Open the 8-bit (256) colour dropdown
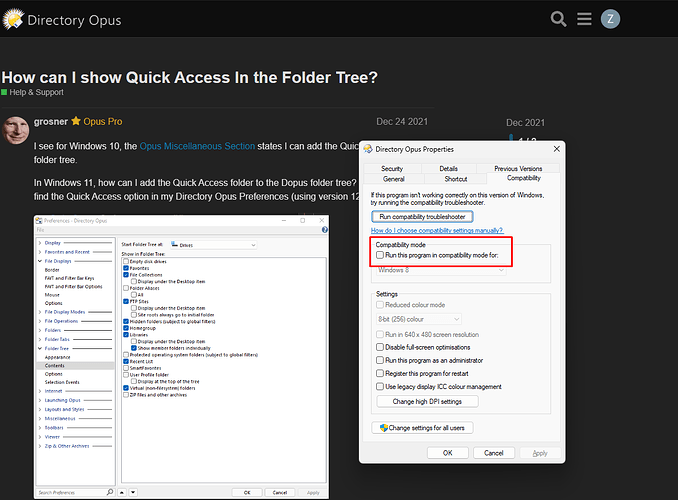Screen dimensions: 678x500 click(419, 319)
